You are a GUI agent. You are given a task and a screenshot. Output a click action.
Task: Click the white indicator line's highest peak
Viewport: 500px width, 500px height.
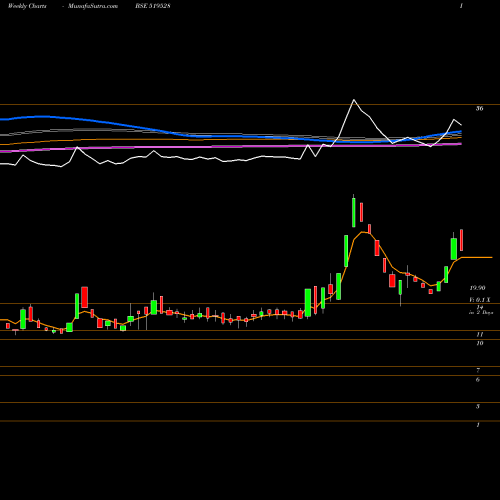[x=354, y=100]
